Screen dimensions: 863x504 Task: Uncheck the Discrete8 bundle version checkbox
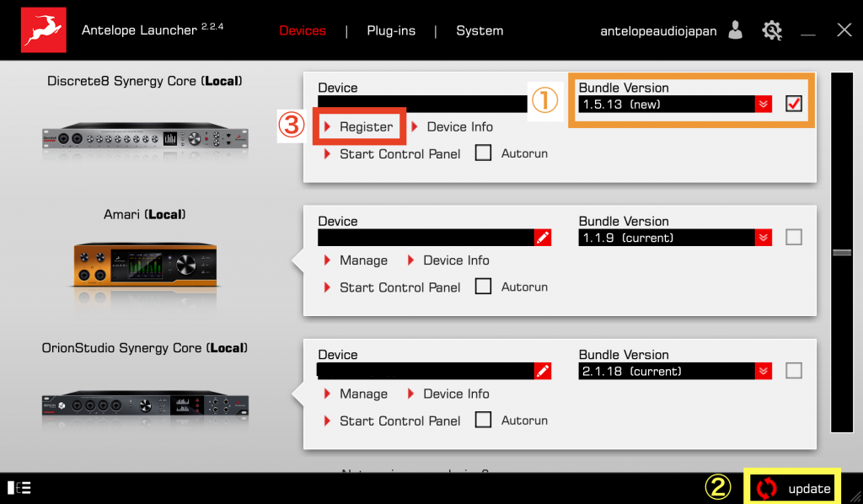(x=794, y=104)
